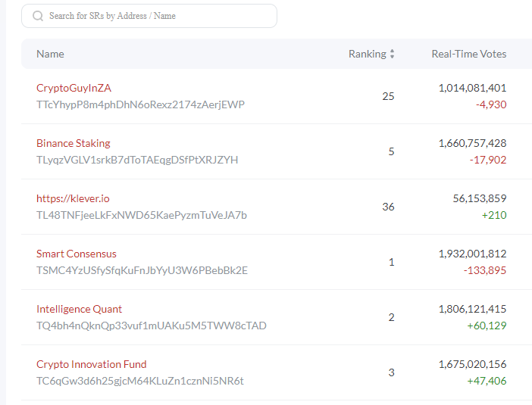Click vote change +210
This screenshot has width=532, height=405.
[494, 215]
